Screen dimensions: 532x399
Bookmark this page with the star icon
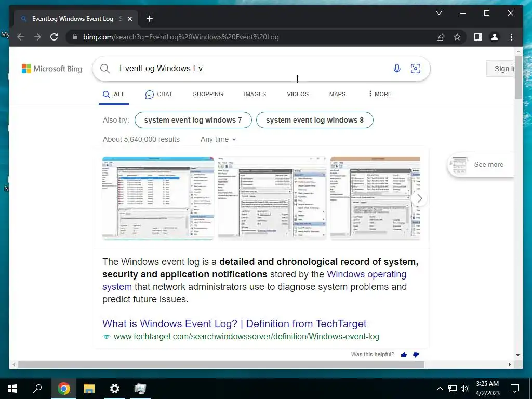[x=457, y=37]
